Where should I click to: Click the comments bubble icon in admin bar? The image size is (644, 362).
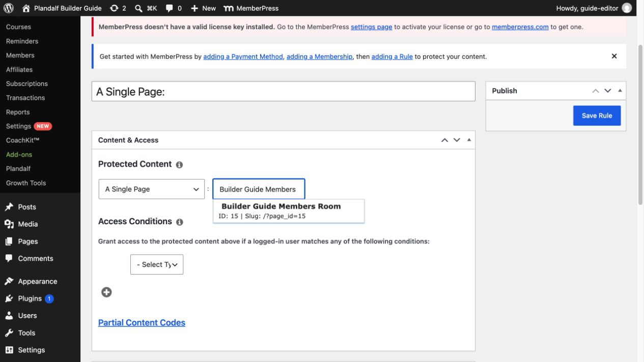click(x=170, y=8)
